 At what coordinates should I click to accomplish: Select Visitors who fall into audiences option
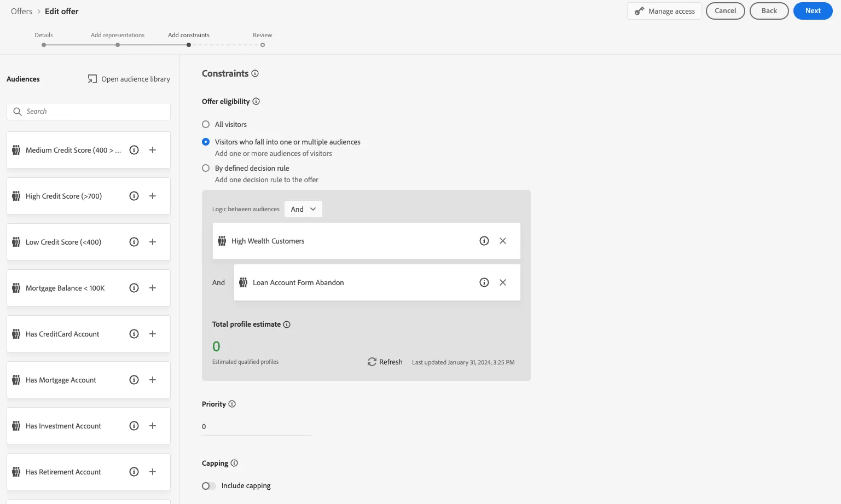tap(206, 142)
